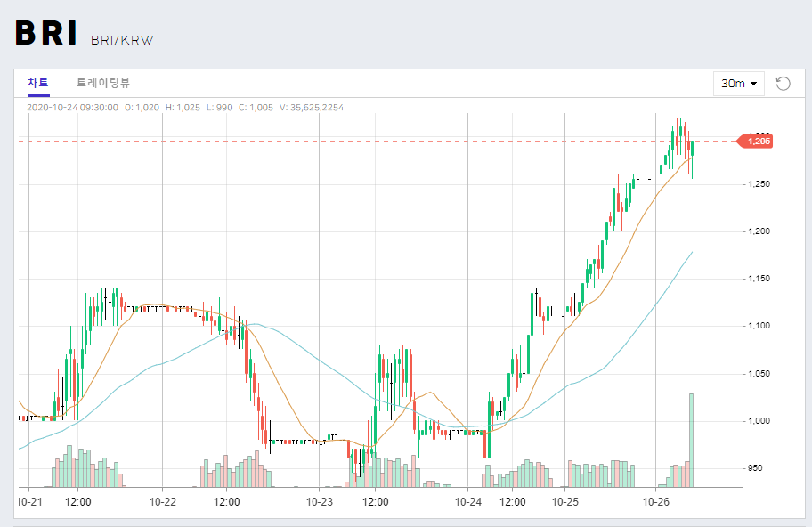This screenshot has height=527, width=812.
Task: Click the 10-21 date axis label
Action: point(29,502)
